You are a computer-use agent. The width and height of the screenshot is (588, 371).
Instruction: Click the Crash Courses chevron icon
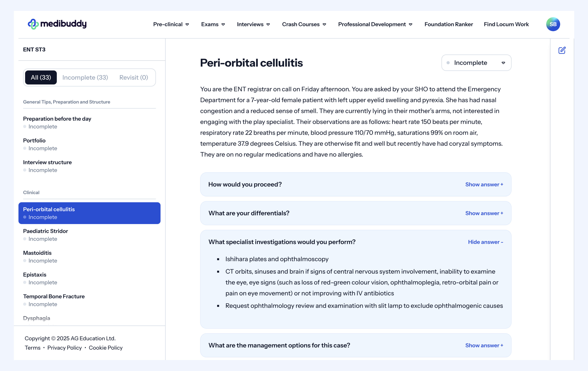pyautogui.click(x=325, y=24)
